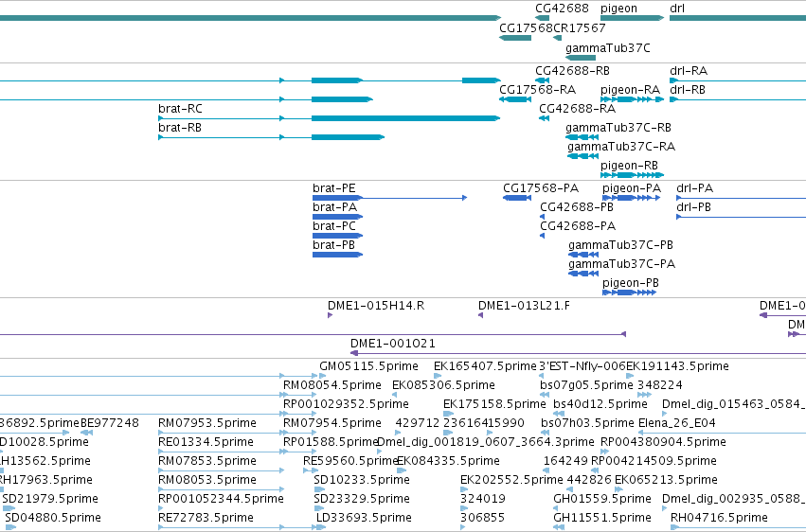Select the CR17567 gene label
Screen dimensions: 806x532
point(580,27)
